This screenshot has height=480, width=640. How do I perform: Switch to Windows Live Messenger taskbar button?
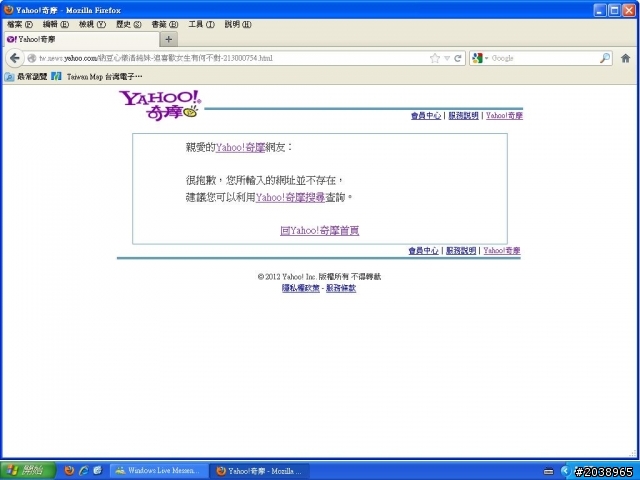click(159, 471)
